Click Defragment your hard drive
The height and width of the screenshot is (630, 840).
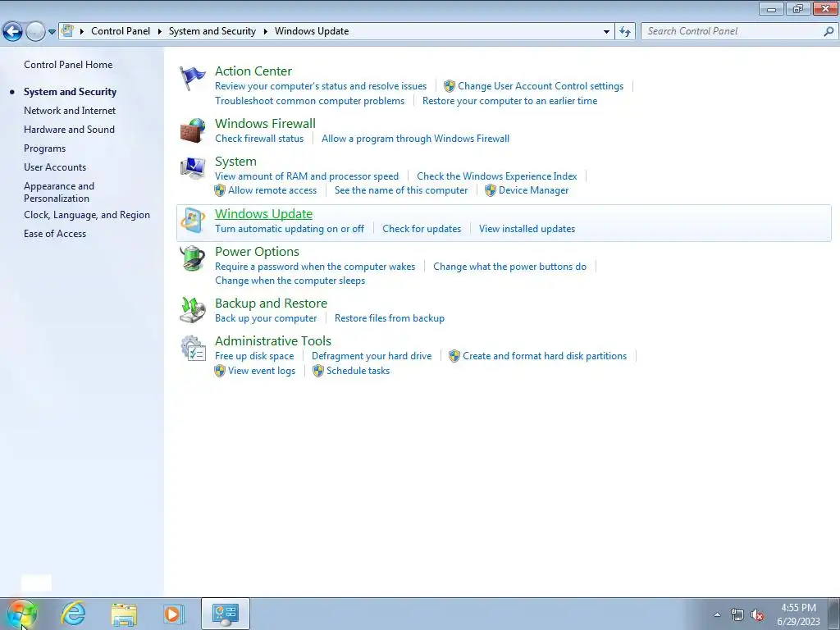click(372, 356)
